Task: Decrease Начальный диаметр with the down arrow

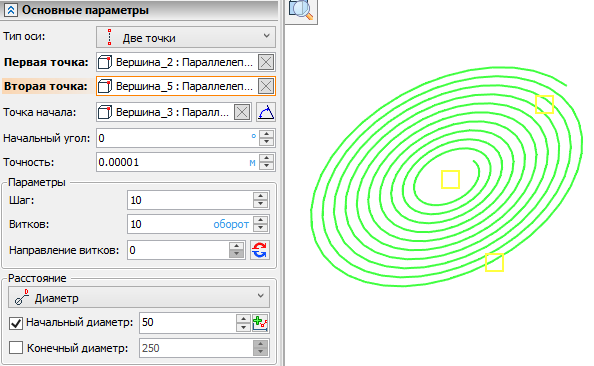Action: pyautogui.click(x=243, y=327)
